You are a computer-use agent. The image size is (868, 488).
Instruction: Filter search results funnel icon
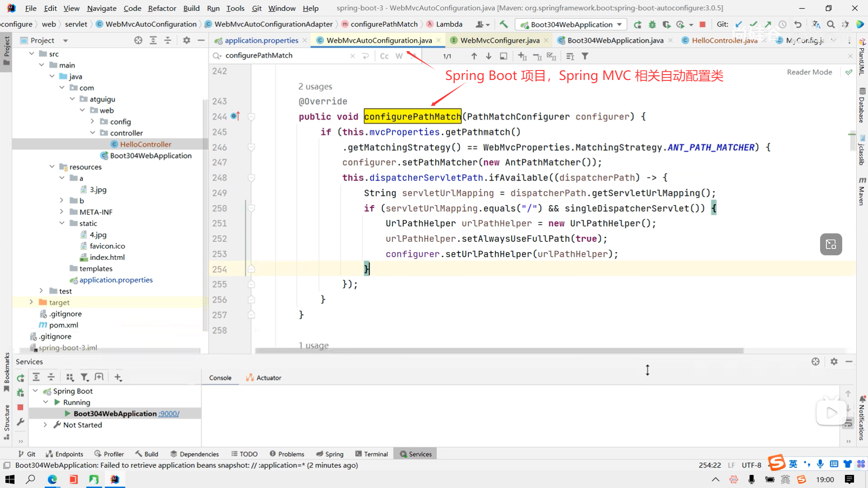585,56
